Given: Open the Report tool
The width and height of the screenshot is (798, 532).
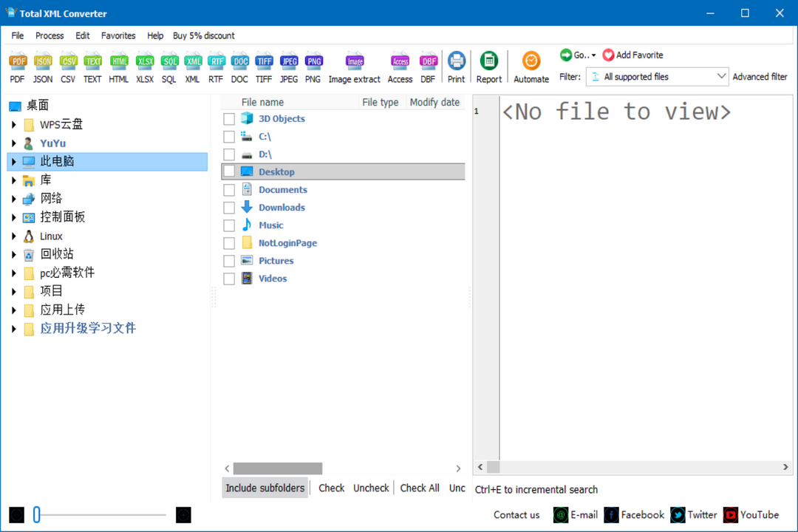Looking at the screenshot, I should click(488, 62).
